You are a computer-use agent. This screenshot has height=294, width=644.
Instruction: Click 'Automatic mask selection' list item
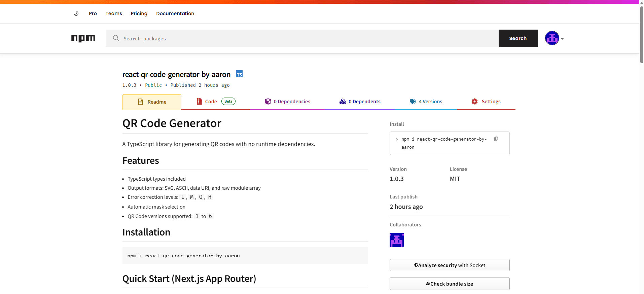[x=156, y=207]
